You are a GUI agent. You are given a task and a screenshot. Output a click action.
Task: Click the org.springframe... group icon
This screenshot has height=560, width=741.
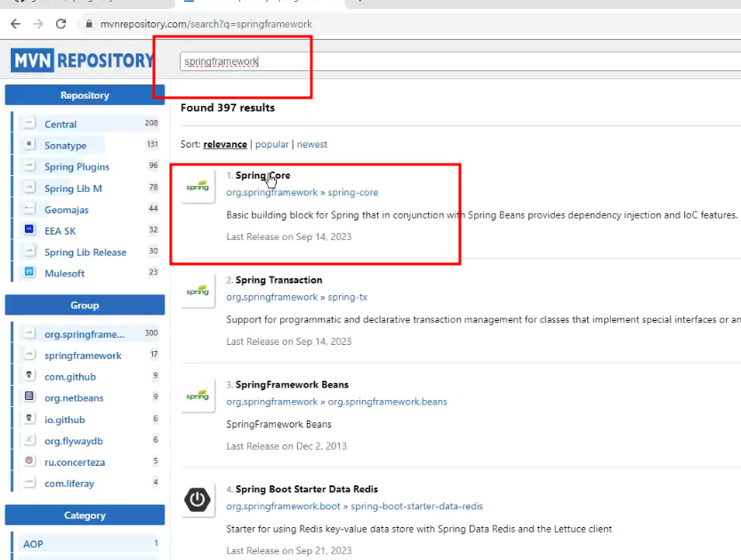click(x=29, y=333)
